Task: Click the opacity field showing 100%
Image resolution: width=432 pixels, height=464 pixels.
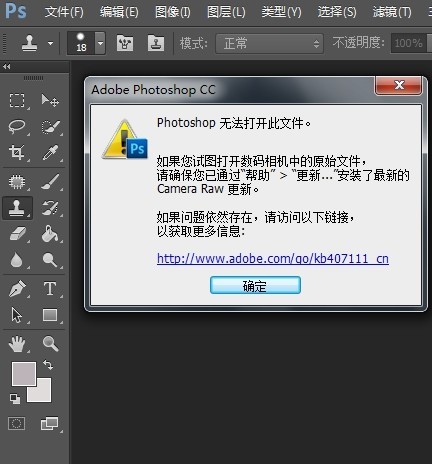Action: pos(409,43)
